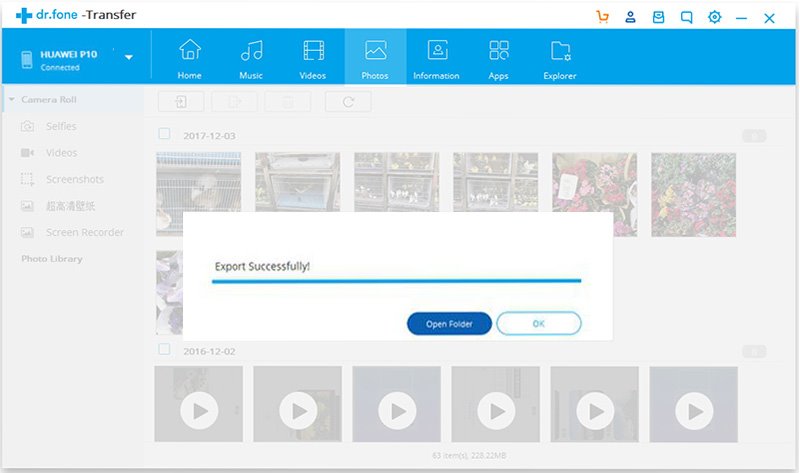800x473 pixels.
Task: Open the Explorer tab
Action: click(x=560, y=59)
